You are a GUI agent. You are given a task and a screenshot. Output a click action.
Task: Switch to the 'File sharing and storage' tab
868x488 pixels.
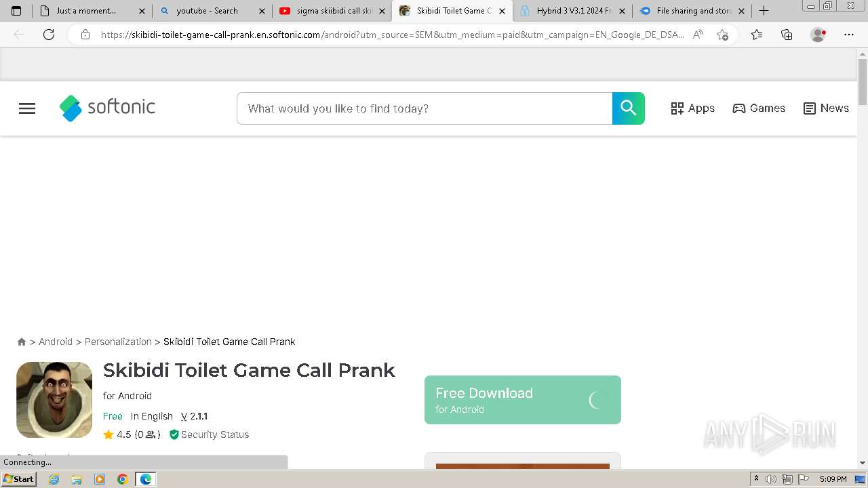(692, 11)
